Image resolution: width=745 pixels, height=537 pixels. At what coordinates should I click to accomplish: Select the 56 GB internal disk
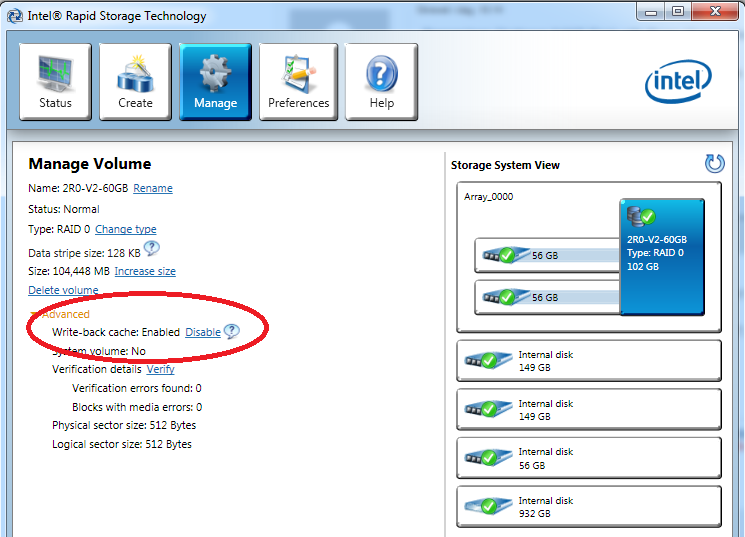pyautogui.click(x=589, y=458)
